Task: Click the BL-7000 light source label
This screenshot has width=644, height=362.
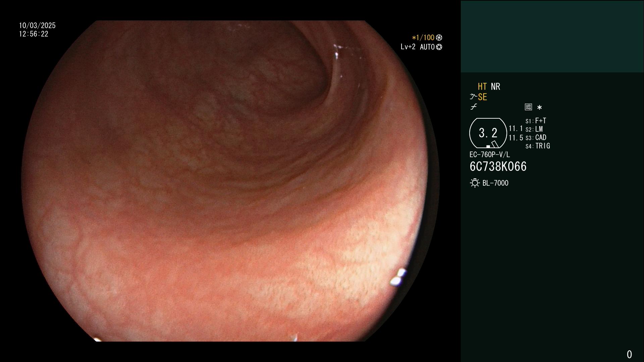Action: (x=495, y=183)
